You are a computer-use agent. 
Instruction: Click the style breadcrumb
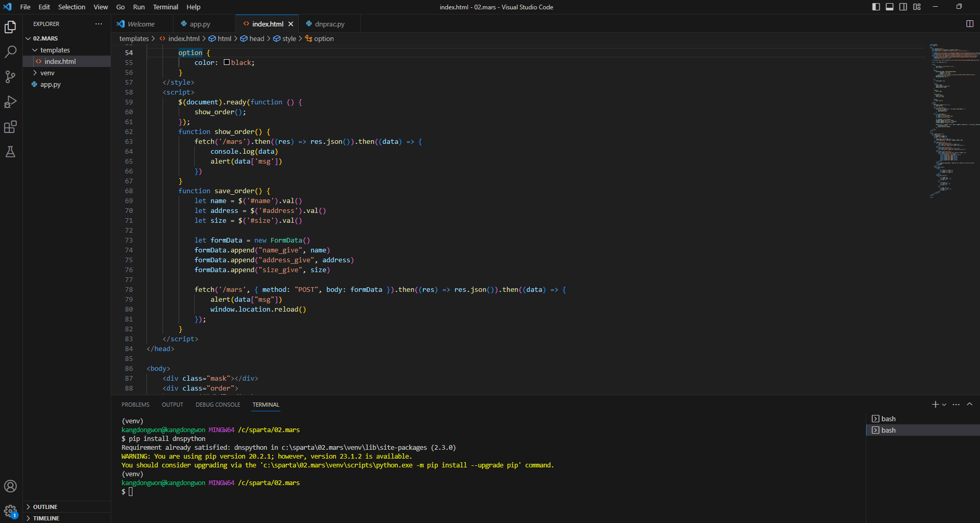point(289,38)
